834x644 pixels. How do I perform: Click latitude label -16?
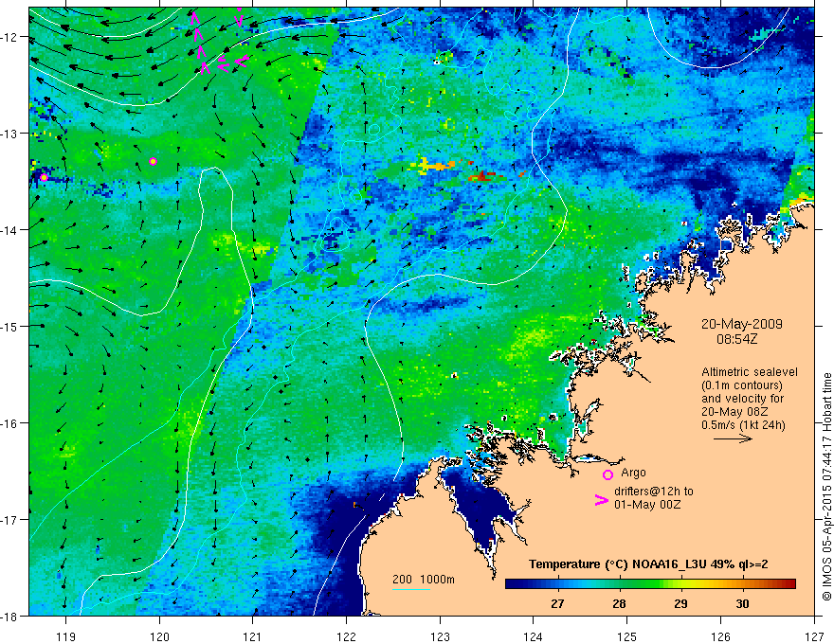tap(9, 423)
